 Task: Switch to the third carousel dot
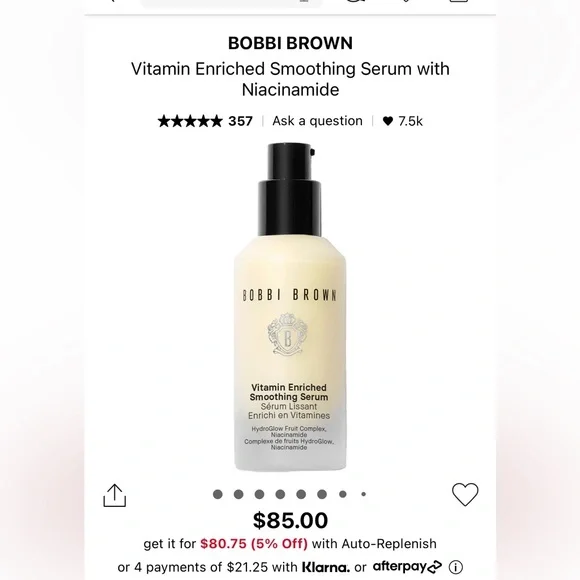pyautogui.click(x=259, y=494)
